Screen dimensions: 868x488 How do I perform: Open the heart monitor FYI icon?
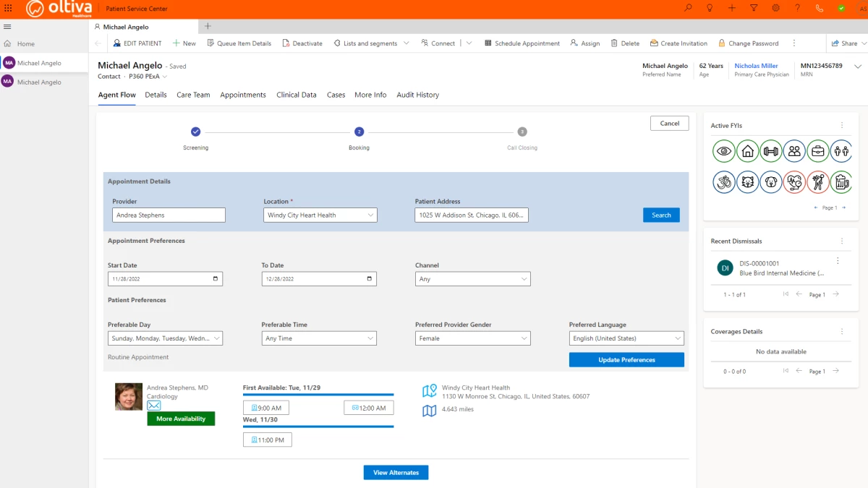click(x=794, y=181)
